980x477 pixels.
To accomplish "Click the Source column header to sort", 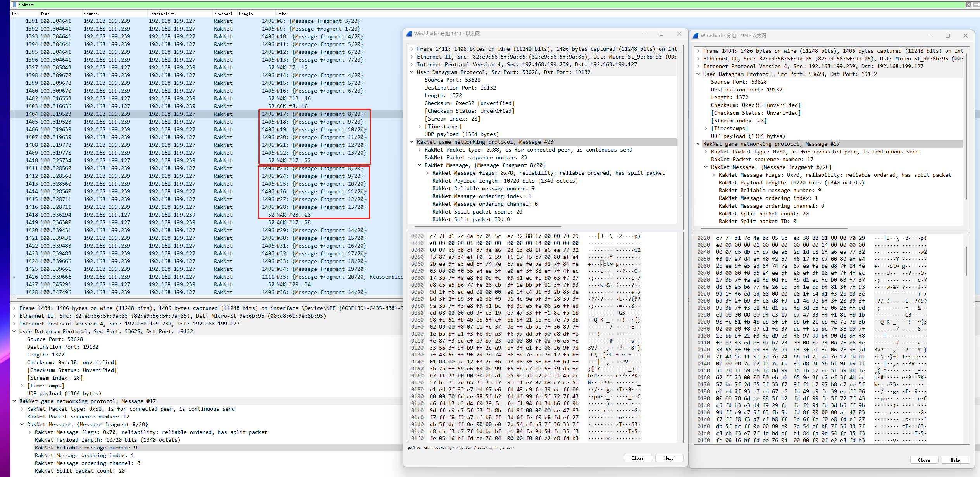I will [91, 13].
